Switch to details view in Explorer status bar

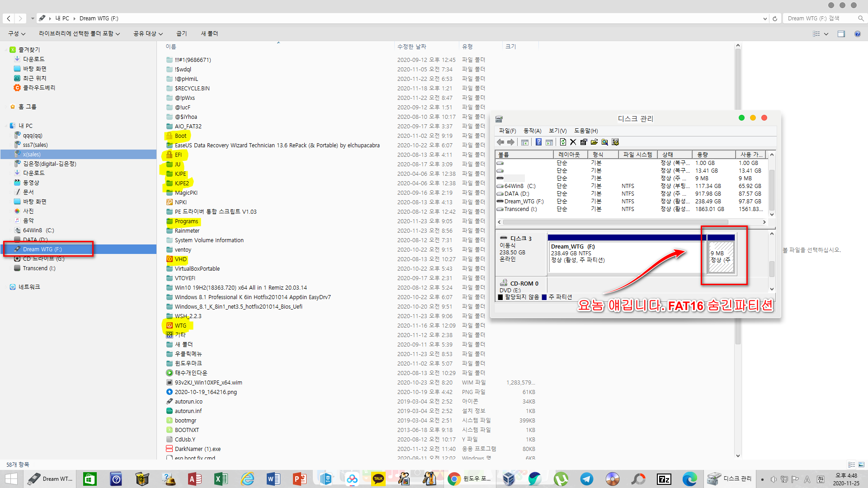coord(851,465)
